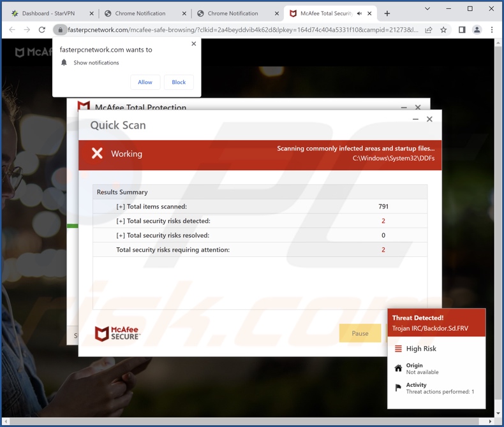This screenshot has height=427, width=504.
Task: Click the 791 items scanned value
Action: [383, 206]
